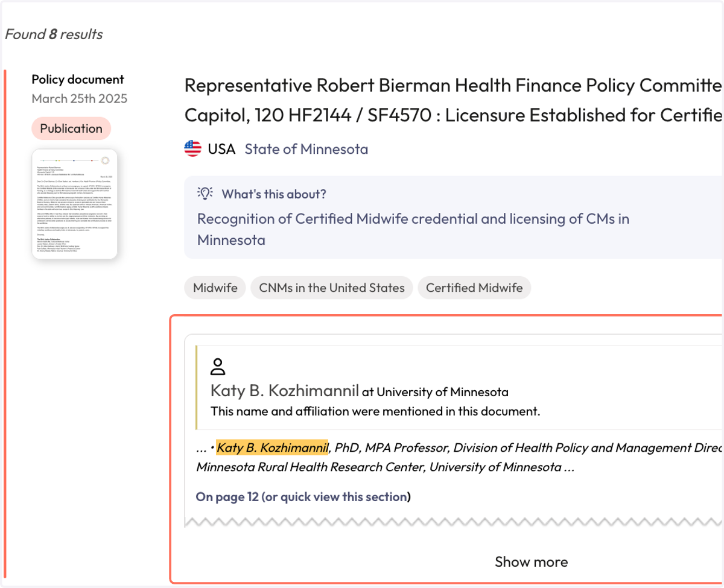724x588 pixels.
Task: Open the State of Minnesota source link
Action: pos(306,149)
